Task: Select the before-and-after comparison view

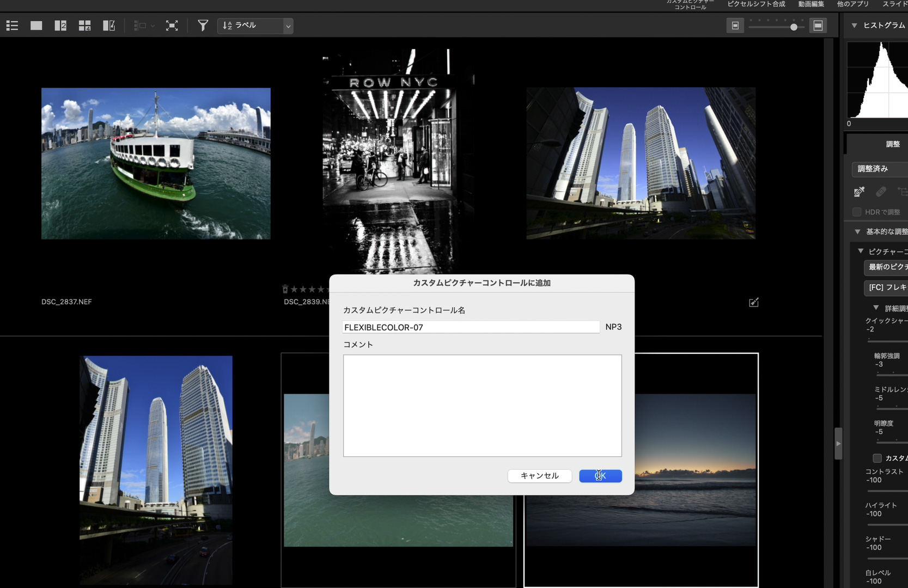Action: tap(109, 26)
